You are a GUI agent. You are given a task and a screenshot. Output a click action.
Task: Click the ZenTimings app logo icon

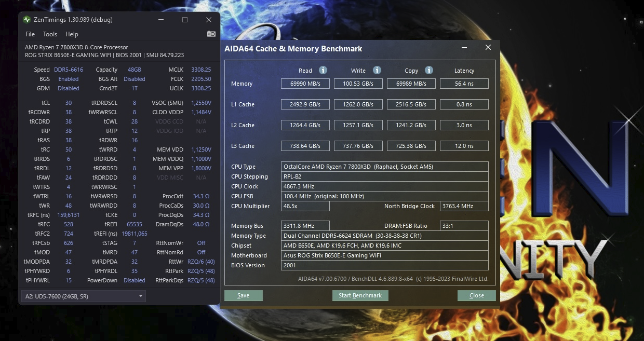click(27, 20)
